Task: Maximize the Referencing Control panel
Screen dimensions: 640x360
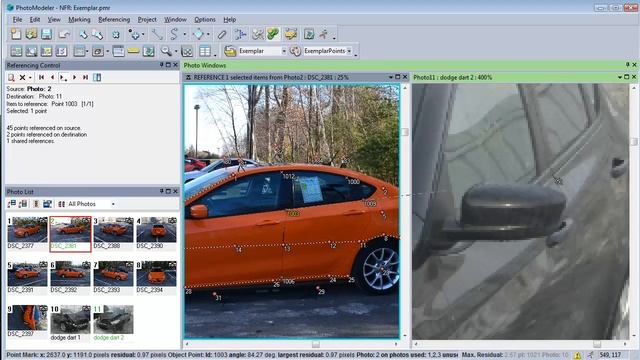Action: (x=168, y=65)
